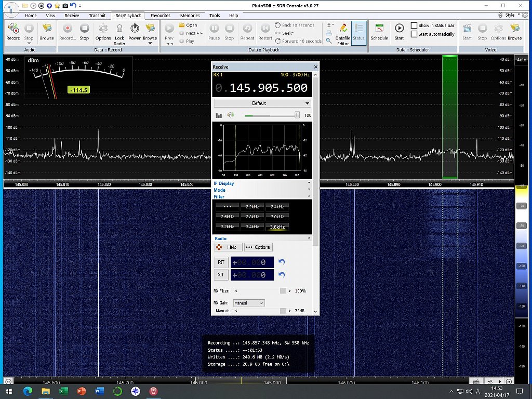The image size is (532, 399).
Task: Collapse the Filter section
Action: click(x=309, y=196)
